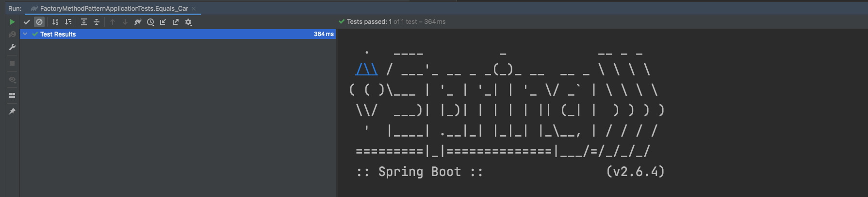Collapse all test nodes
Screen dimensions: 868x197
click(x=97, y=22)
